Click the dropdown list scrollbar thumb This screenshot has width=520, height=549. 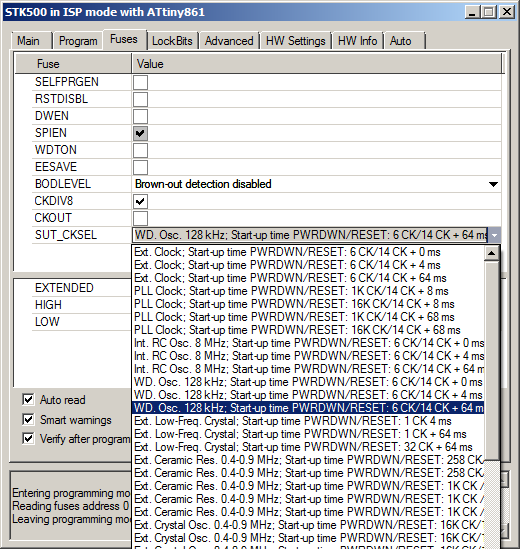click(492, 360)
